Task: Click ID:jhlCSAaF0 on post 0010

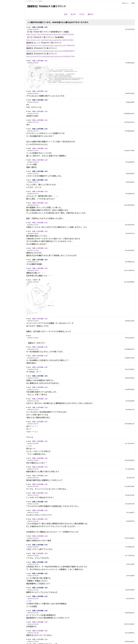Action: [130, 173]
